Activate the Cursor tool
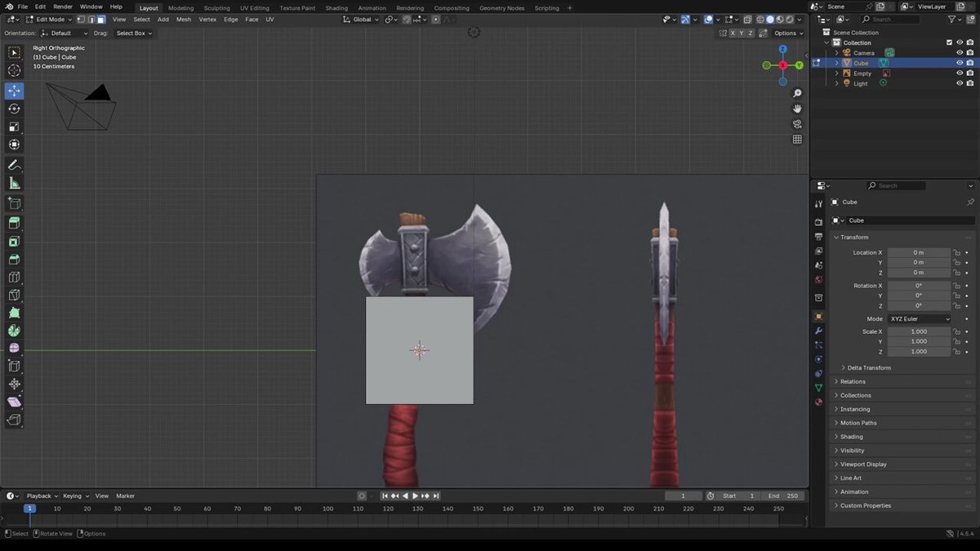Viewport: 980px width, 551px height. tap(14, 71)
